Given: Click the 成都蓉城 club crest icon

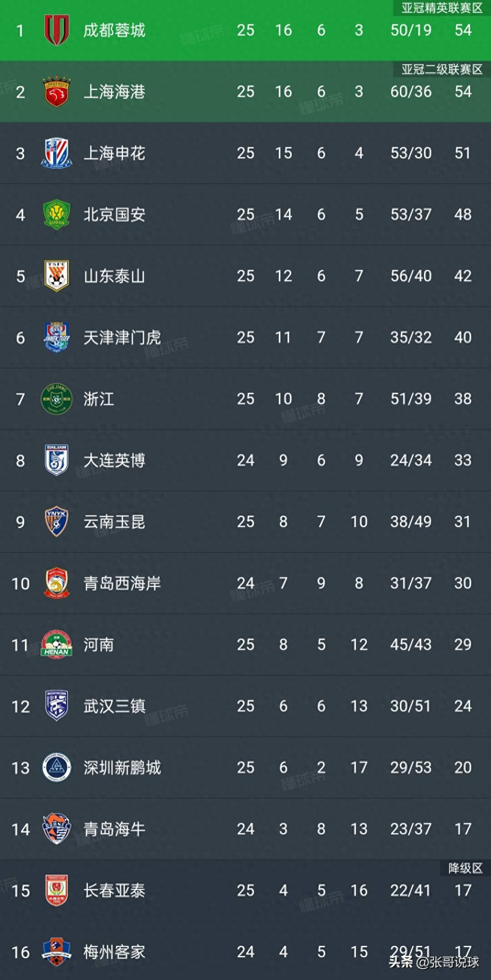Looking at the screenshot, I should point(56,30).
